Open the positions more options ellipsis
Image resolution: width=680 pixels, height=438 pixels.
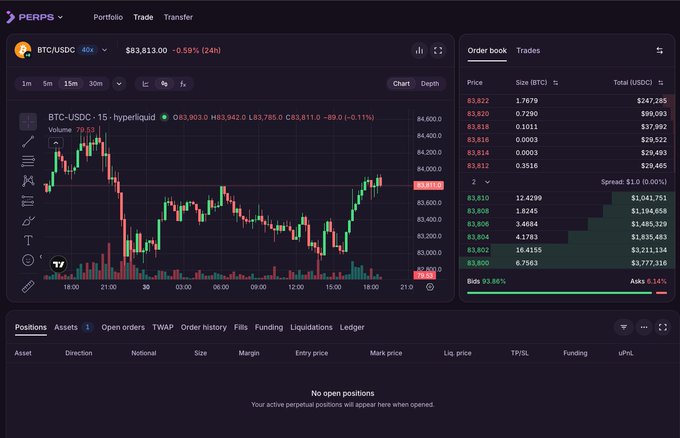point(644,327)
